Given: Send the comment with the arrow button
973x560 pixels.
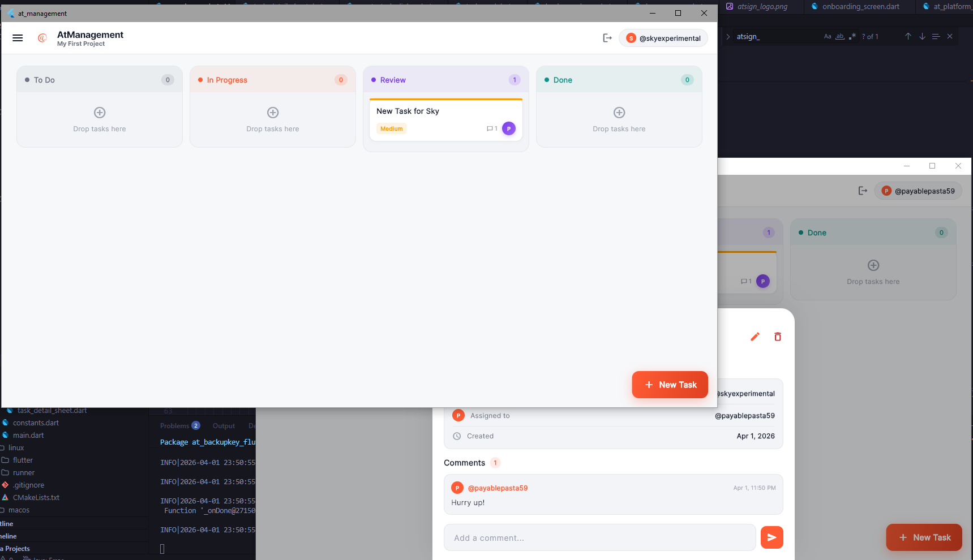Looking at the screenshot, I should tap(771, 537).
